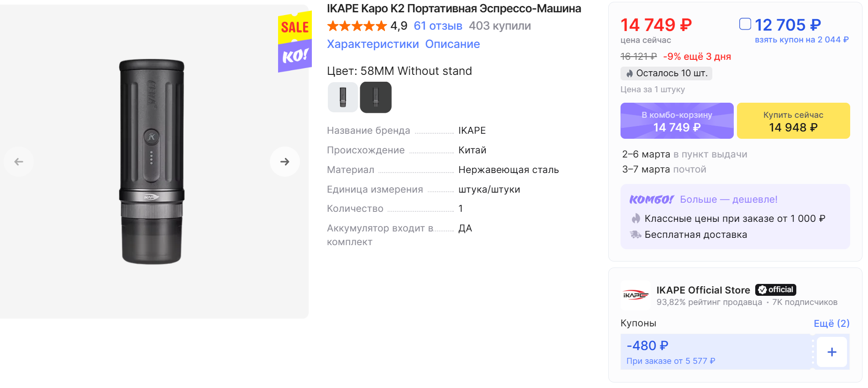Go to the next product image
The width and height of the screenshot is (868, 388).
285,162
